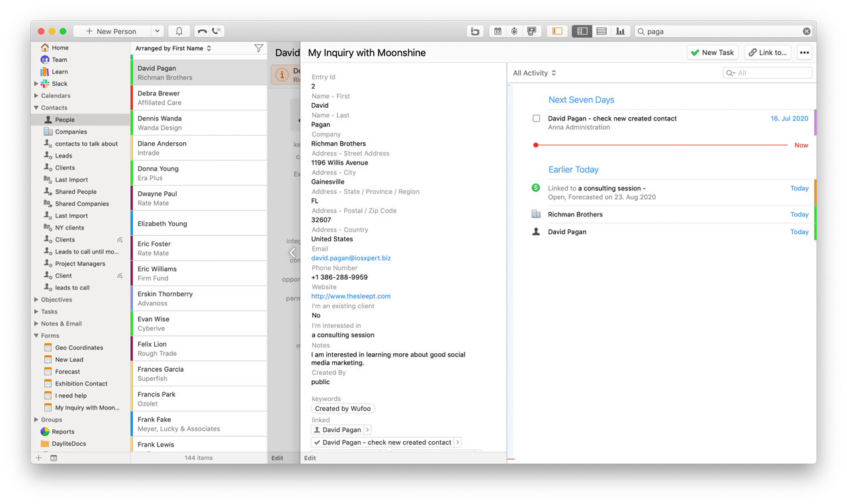Viewport: 847px width, 504px height.
Task: Click the stopwatch toolbar icon
Action: click(x=514, y=31)
